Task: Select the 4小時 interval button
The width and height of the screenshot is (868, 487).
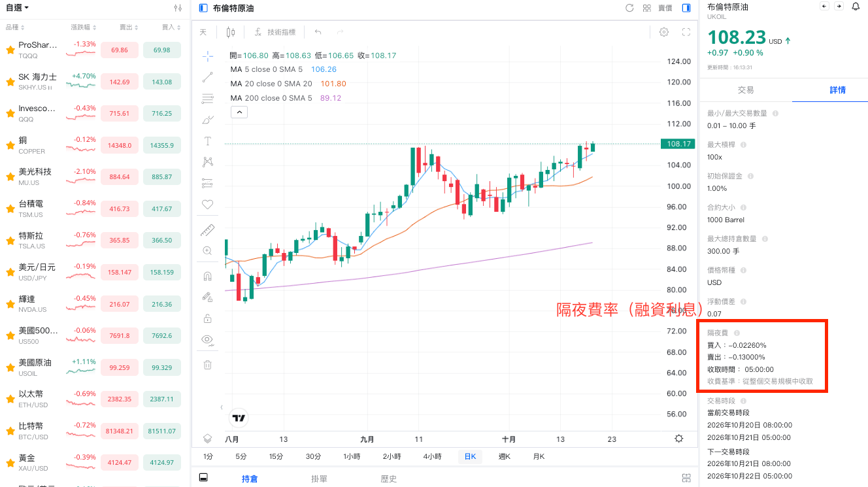Action: click(x=433, y=456)
